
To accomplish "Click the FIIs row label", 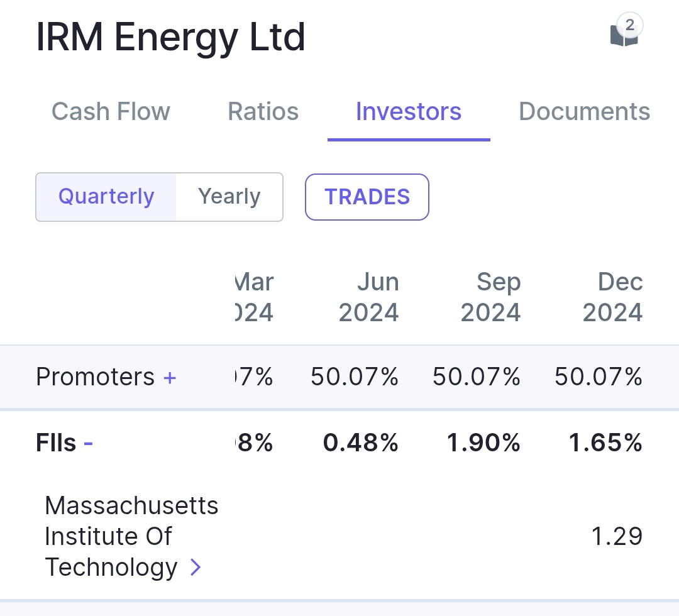I will click(x=56, y=444).
